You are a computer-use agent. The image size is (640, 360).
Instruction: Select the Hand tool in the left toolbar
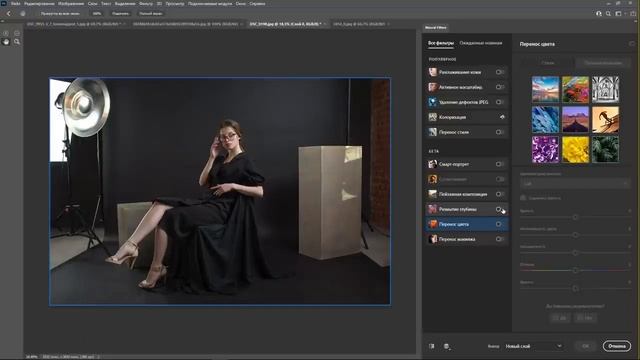pyautogui.click(x=6, y=42)
